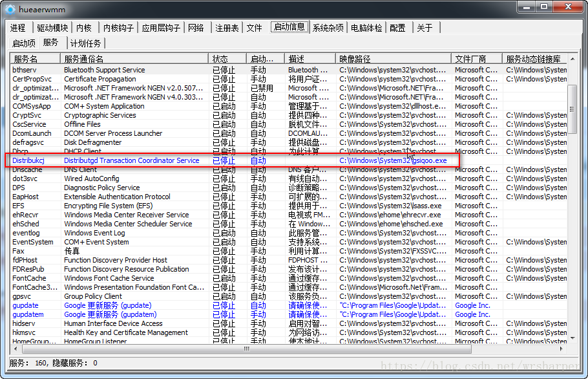Select the gupdate service row
The height and width of the screenshot is (379, 588).
[x=289, y=305]
